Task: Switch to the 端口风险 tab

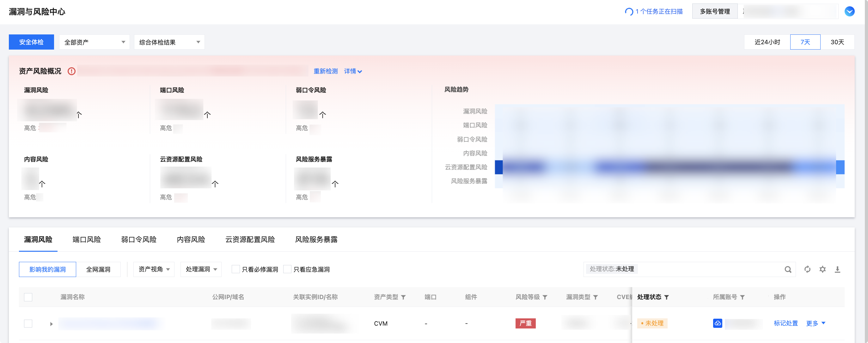Action: point(87,240)
